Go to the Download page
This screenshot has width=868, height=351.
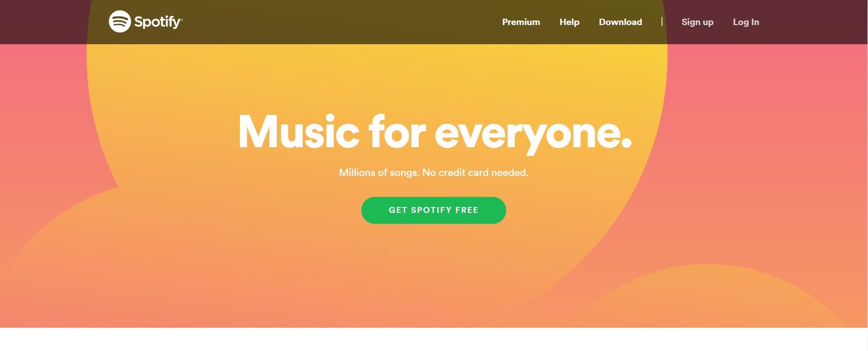(621, 22)
